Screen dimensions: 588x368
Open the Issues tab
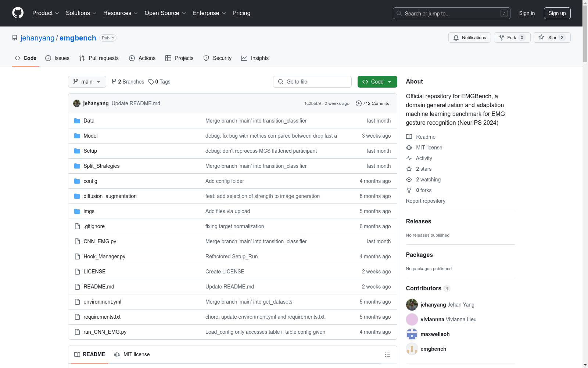coord(57,58)
